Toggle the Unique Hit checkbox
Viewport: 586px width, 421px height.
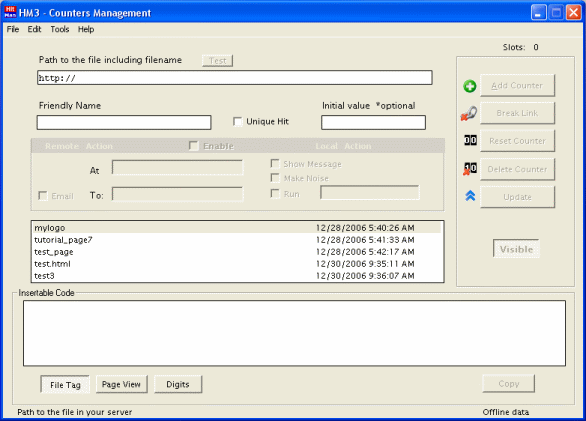click(237, 122)
